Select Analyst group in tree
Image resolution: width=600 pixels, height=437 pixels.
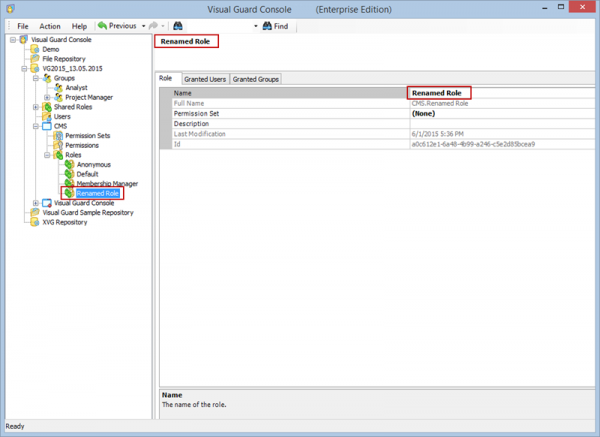(x=76, y=88)
